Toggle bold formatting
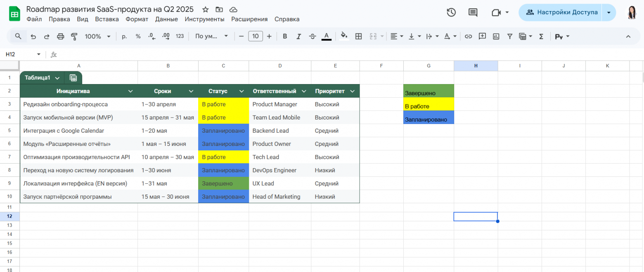Image resolution: width=644 pixels, height=272 pixels. [x=285, y=36]
